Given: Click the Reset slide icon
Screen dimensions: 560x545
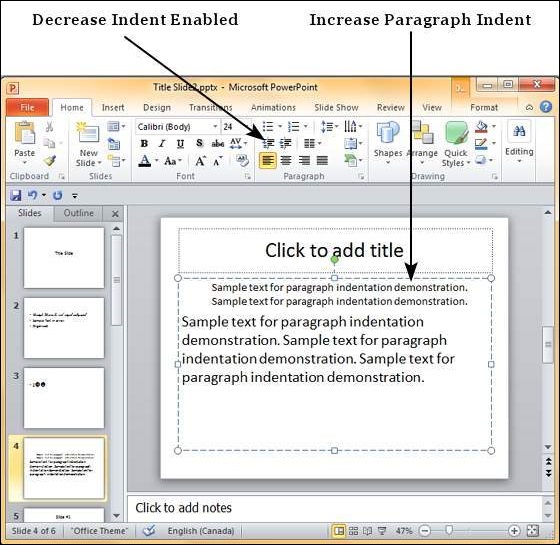Looking at the screenshot, I should point(114,144).
